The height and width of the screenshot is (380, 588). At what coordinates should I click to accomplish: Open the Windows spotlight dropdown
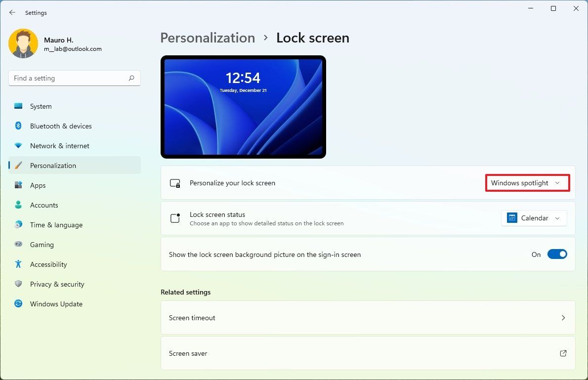point(527,183)
